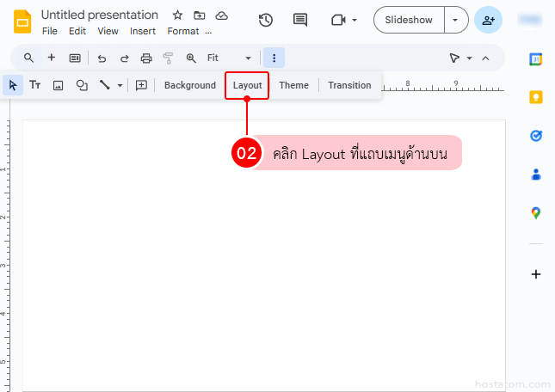Get add-ons plus icon

536,274
